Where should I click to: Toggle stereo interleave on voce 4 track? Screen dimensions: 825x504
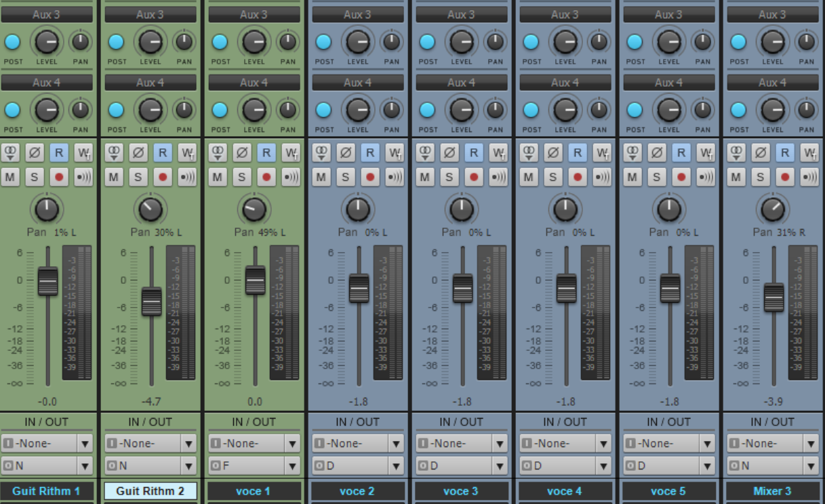pos(529,153)
